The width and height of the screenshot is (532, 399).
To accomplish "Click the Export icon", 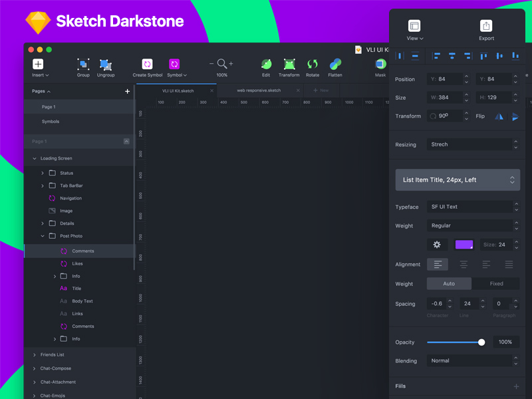I will [486, 27].
